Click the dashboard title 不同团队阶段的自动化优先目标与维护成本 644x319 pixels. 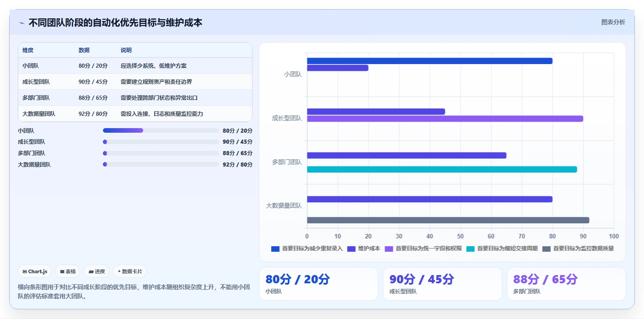pyautogui.click(x=115, y=22)
